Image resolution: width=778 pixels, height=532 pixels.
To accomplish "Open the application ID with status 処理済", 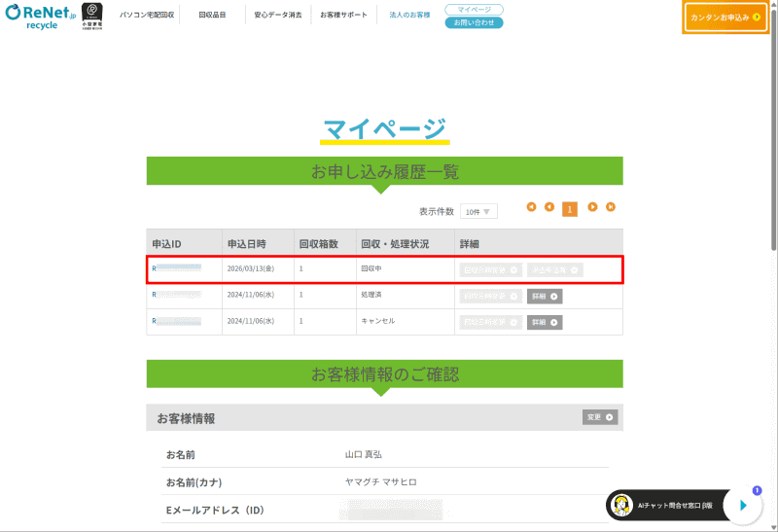I will click(177, 295).
